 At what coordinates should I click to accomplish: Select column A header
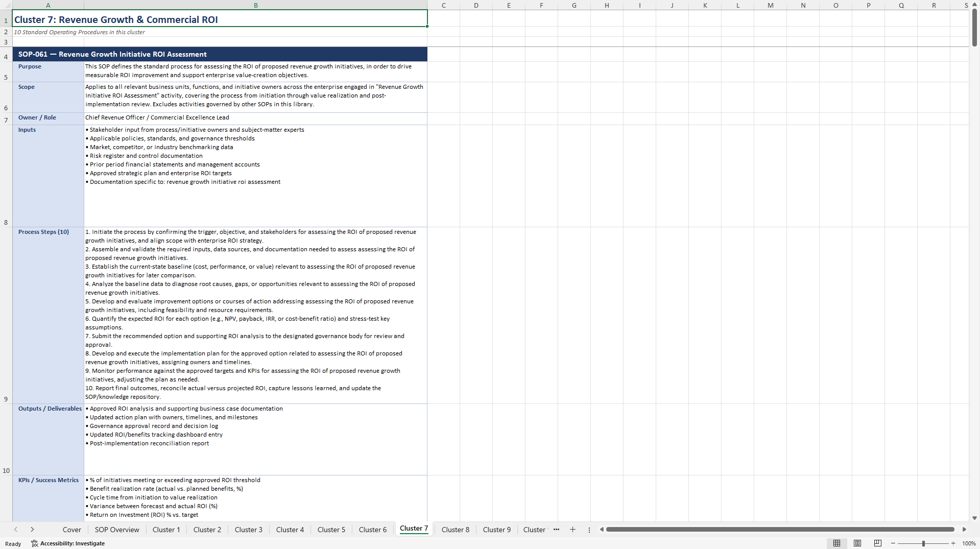(48, 5)
